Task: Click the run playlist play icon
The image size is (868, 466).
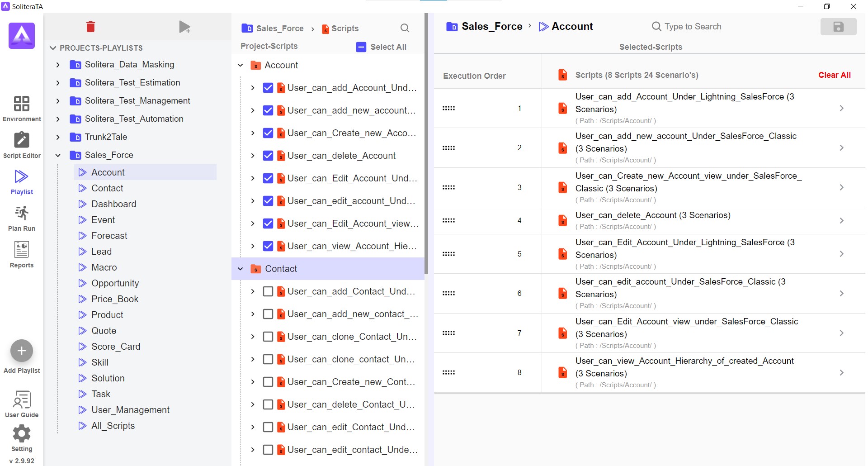Action: click(184, 27)
